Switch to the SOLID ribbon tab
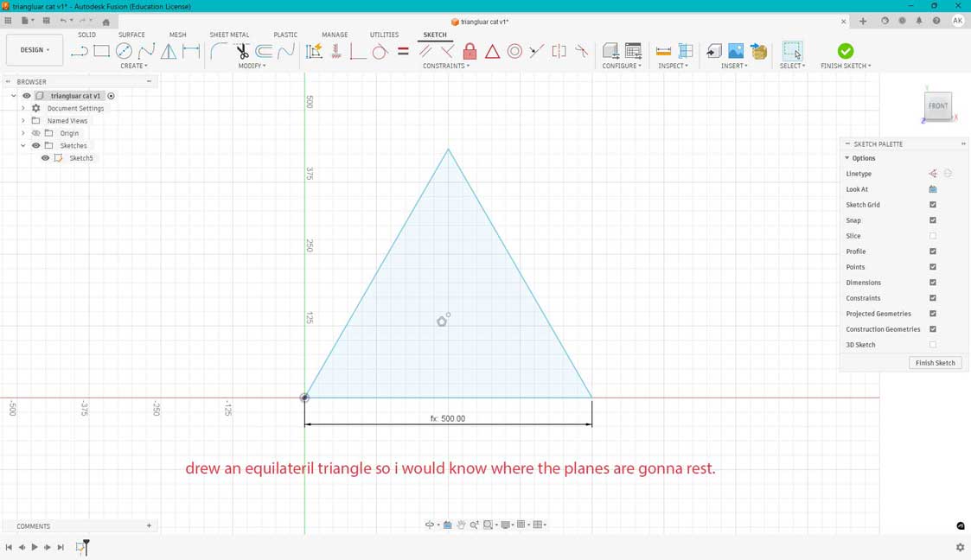The image size is (971, 560). [86, 35]
